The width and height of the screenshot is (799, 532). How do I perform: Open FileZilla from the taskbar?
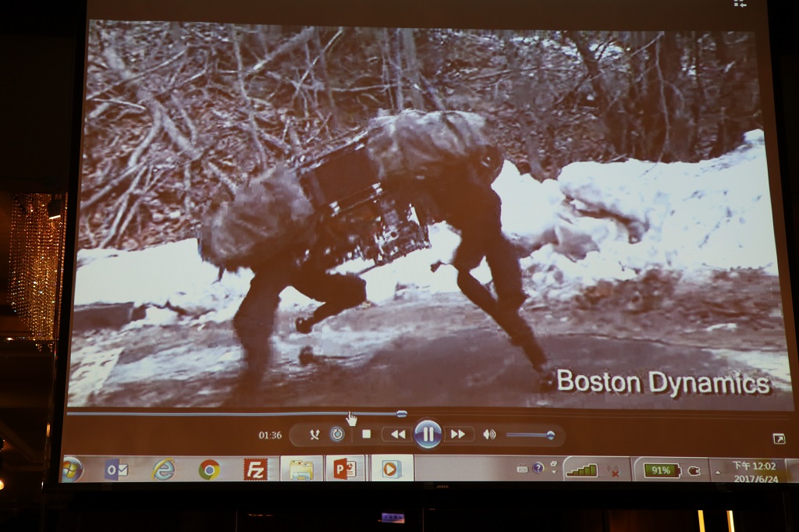click(x=255, y=470)
